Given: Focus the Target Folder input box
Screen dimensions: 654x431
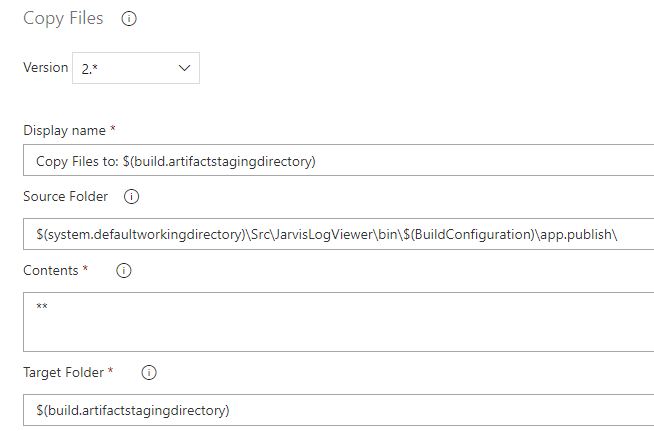Looking at the screenshot, I should tap(339, 410).
